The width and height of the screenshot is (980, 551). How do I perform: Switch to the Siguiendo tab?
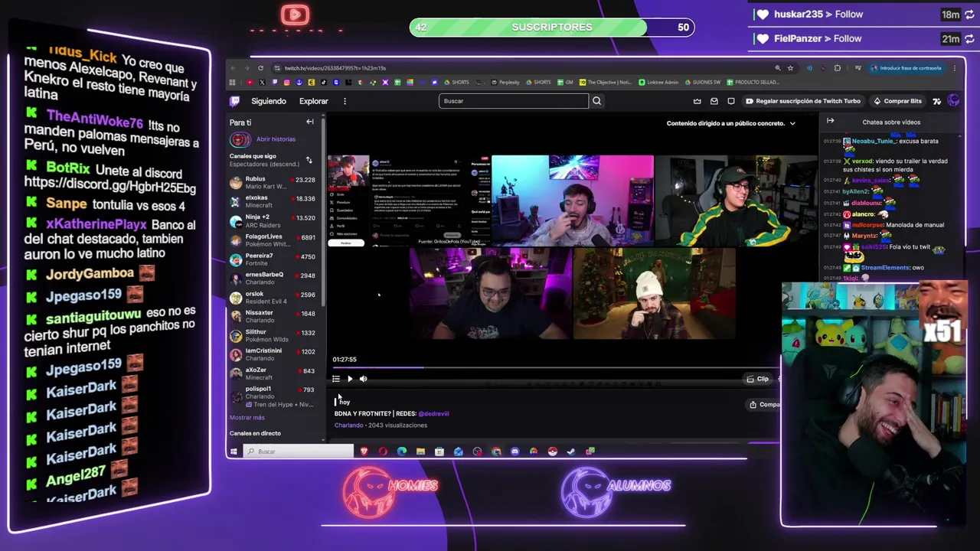[269, 101]
